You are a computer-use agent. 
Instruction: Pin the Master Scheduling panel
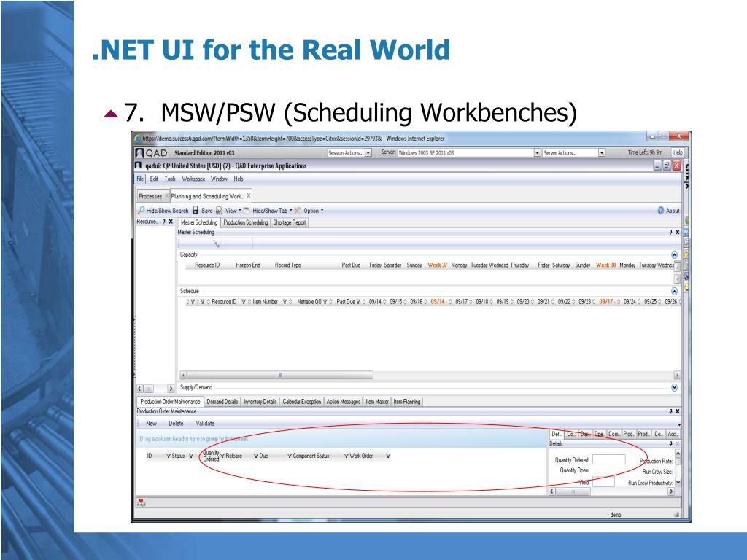point(671,232)
